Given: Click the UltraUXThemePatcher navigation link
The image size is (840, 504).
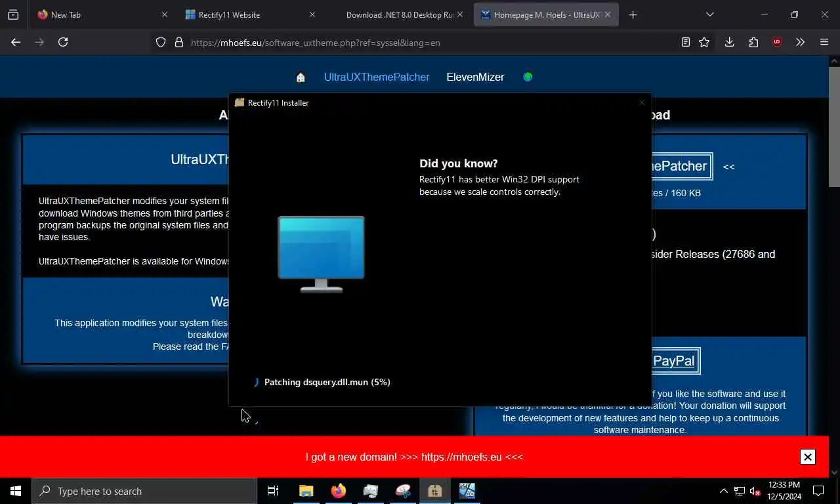Looking at the screenshot, I should [x=377, y=77].
